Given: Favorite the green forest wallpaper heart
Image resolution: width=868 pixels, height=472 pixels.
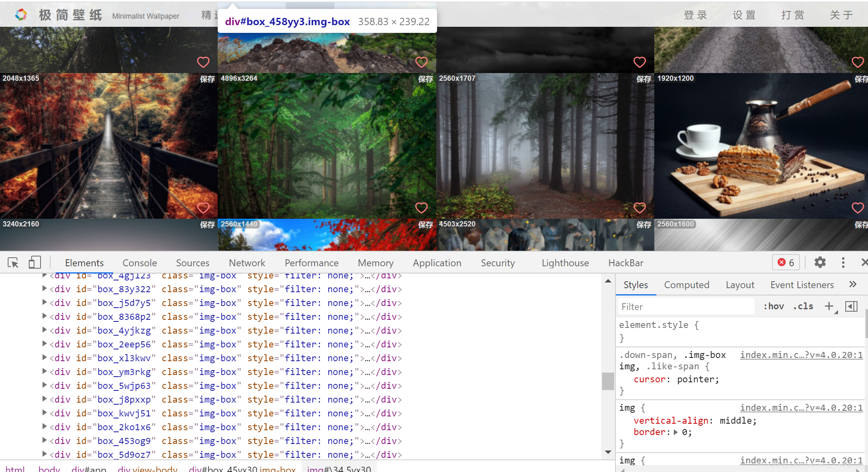Looking at the screenshot, I should [x=421, y=208].
